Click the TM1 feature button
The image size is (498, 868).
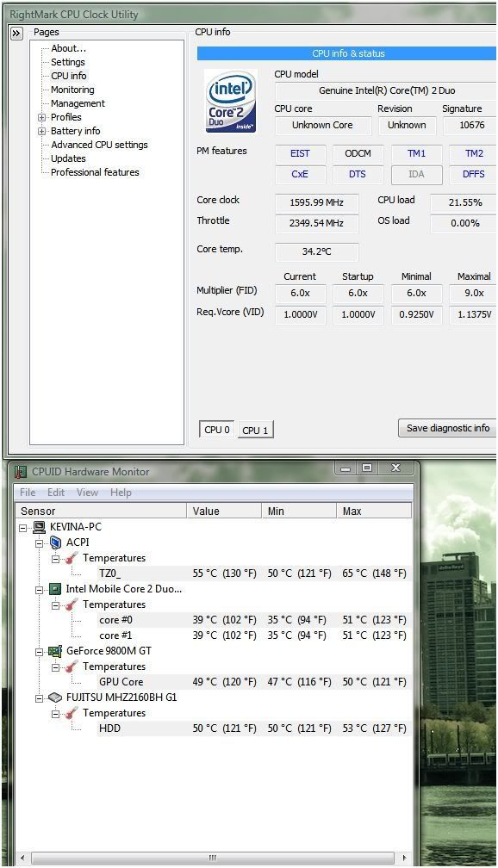416,153
